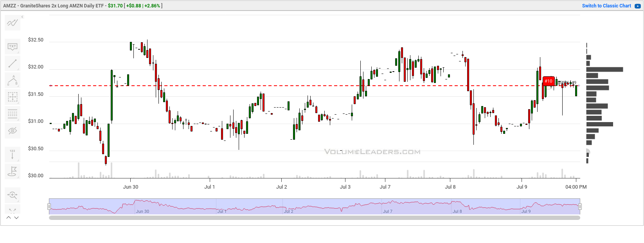Open the video help icon

[x=638, y=6]
